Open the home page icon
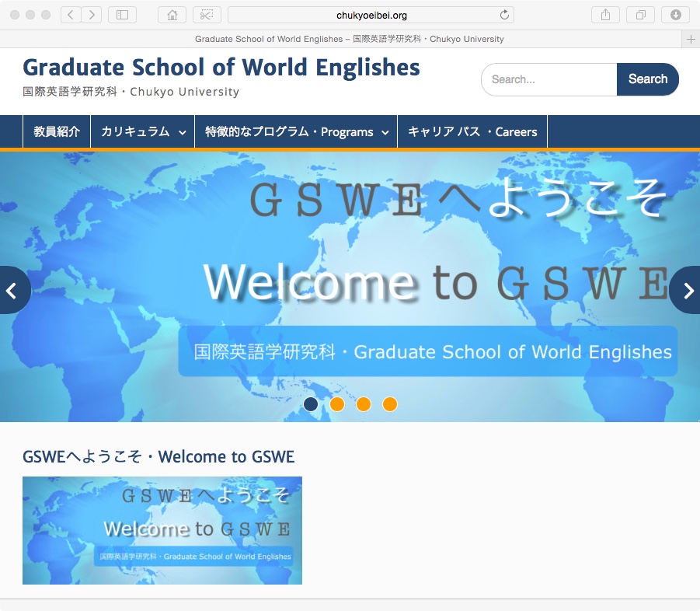The width and height of the screenshot is (700, 611). pos(172,15)
